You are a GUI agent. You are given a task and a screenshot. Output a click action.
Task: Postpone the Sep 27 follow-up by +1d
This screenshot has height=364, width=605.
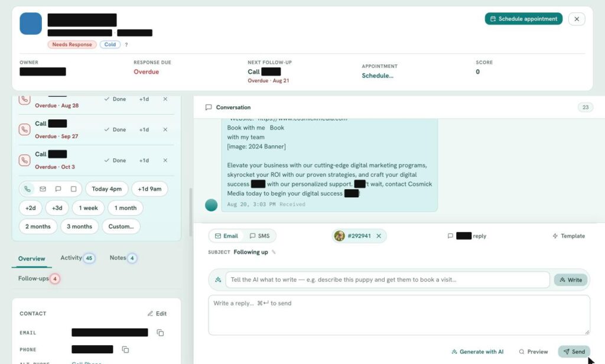tap(144, 129)
